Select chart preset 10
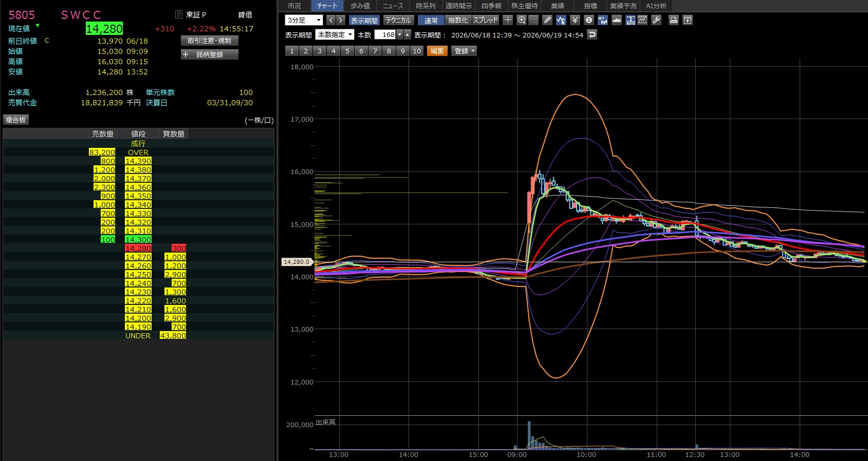 coord(417,51)
